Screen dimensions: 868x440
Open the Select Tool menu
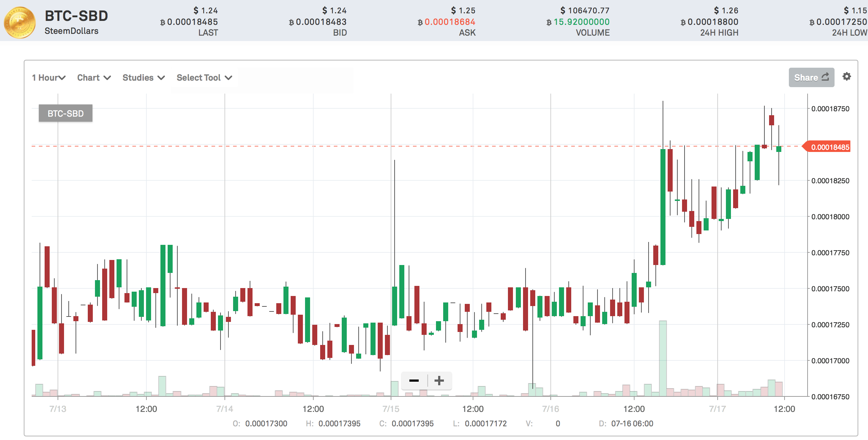click(x=204, y=78)
